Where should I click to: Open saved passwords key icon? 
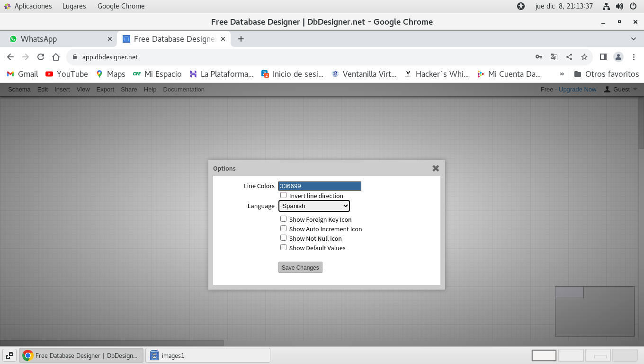pos(539,57)
